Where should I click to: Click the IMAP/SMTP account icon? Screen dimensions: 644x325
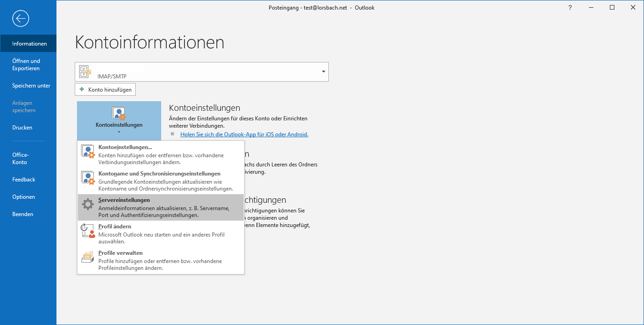click(x=85, y=71)
